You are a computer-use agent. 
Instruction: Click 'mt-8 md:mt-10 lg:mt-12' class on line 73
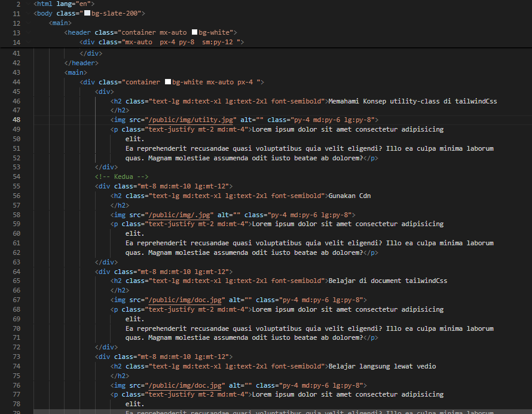click(x=184, y=357)
